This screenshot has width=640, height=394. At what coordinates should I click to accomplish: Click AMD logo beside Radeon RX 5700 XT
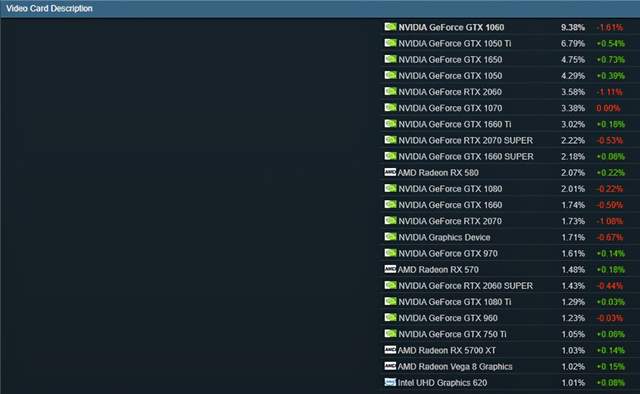point(390,350)
